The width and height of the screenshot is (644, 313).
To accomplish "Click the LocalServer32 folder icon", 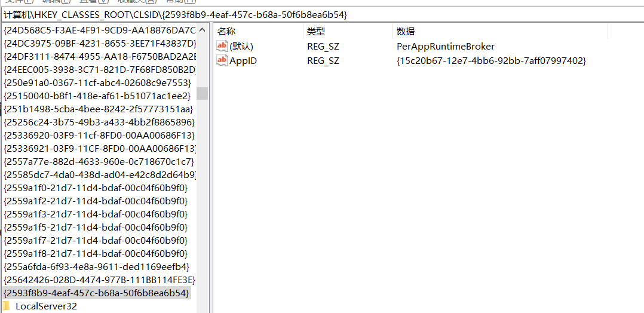I will [7, 306].
